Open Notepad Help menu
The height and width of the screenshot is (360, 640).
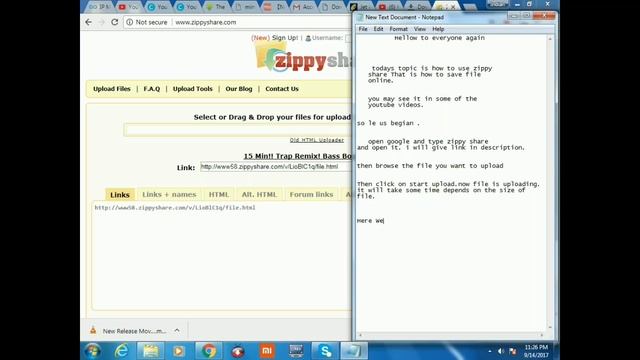pyautogui.click(x=438, y=29)
